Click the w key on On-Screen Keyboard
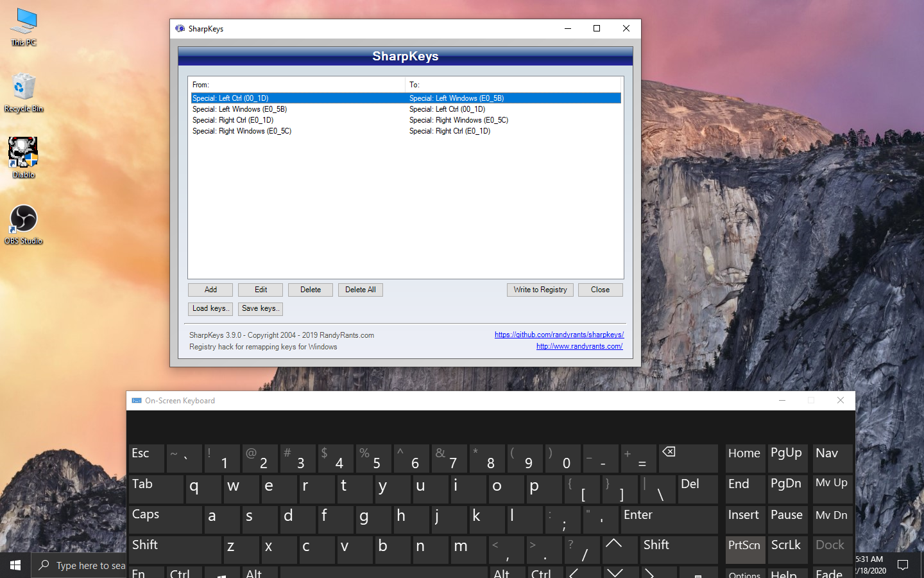Viewport: 924px width, 578px height. pyautogui.click(x=241, y=489)
